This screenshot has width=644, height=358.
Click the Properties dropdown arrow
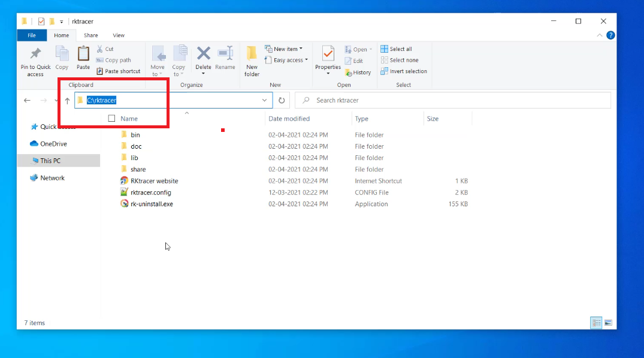pos(328,74)
